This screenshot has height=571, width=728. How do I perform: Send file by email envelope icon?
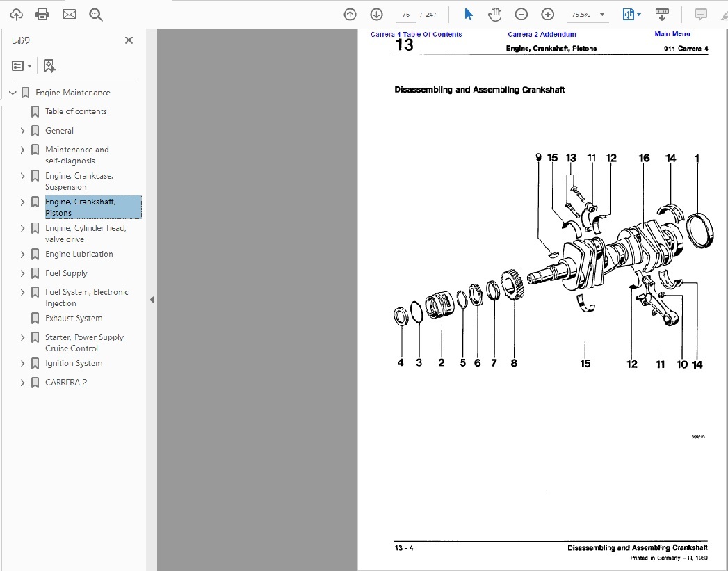69,15
